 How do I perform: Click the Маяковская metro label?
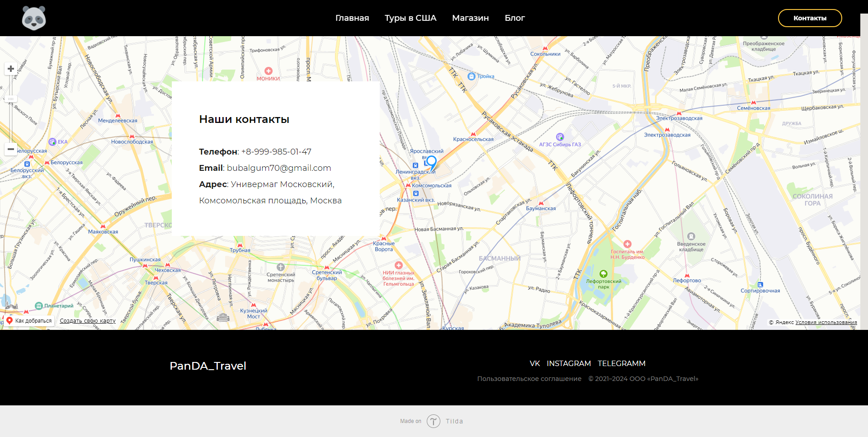pyautogui.click(x=103, y=232)
